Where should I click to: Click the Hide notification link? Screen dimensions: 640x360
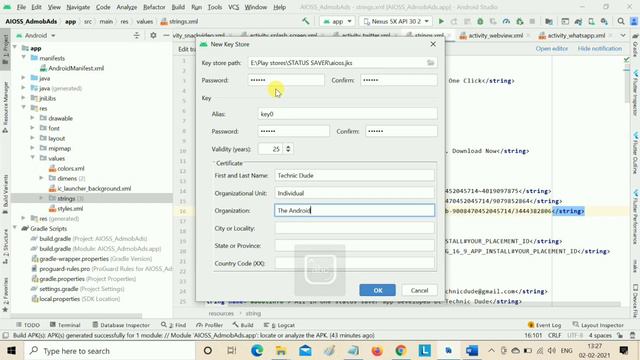600,49
